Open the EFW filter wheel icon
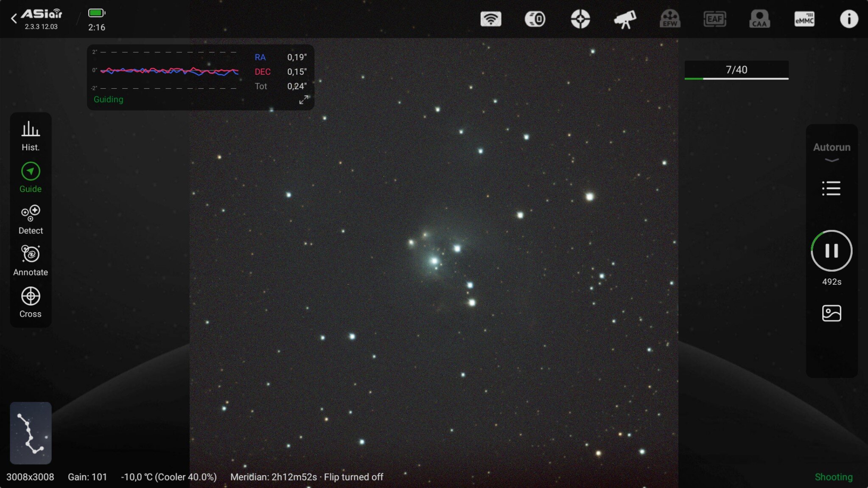This screenshot has height=488, width=868. pyautogui.click(x=670, y=19)
